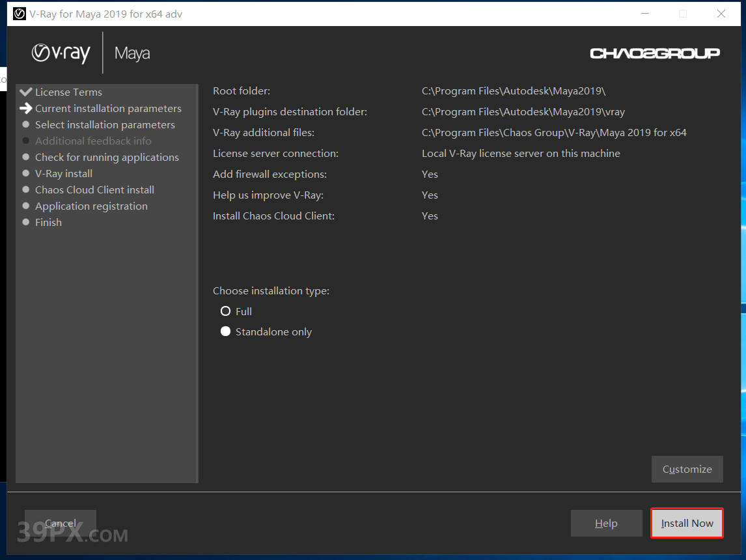
Task: Click the Chaos Group logo
Action: tap(655, 53)
